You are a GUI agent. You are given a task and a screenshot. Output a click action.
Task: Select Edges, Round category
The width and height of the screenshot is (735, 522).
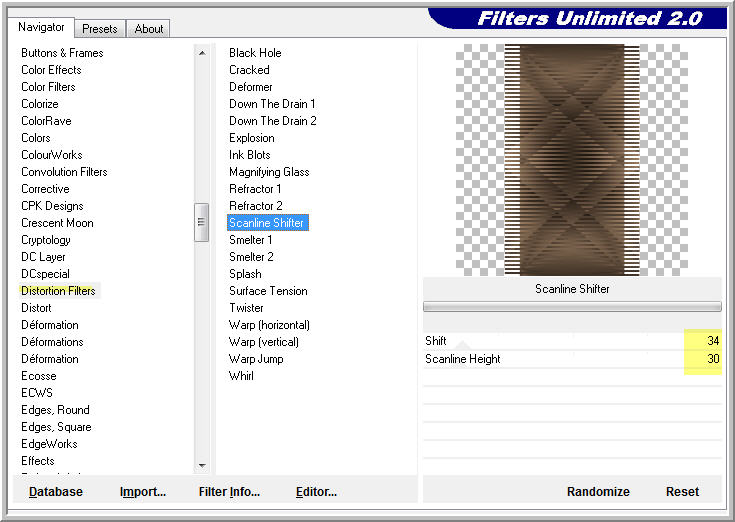(55, 410)
